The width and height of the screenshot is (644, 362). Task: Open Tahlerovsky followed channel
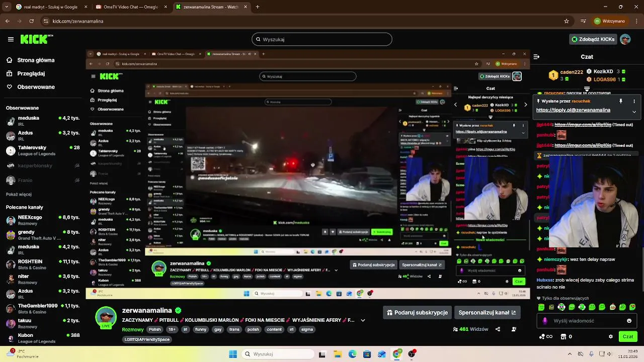click(43, 150)
